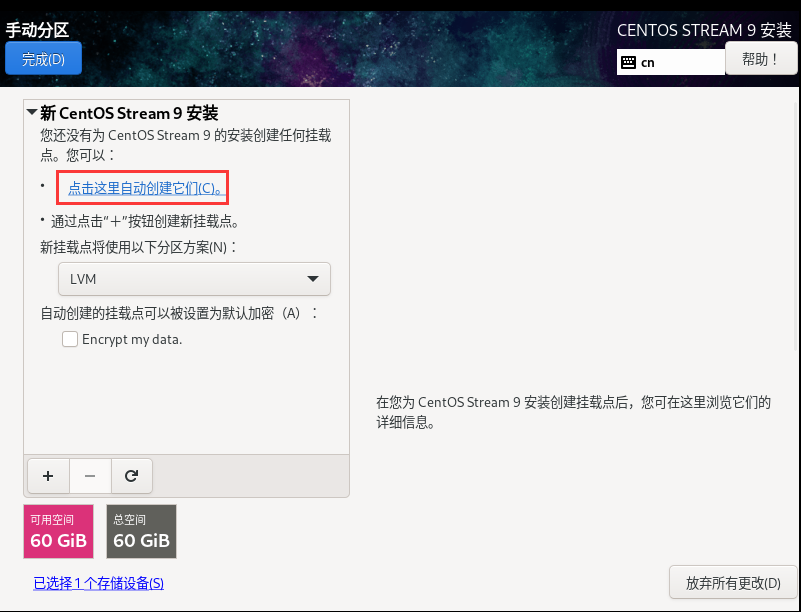Screen dimensions: 801x612
Task: Collapse the 新 CentOS Stream 9 安装 section
Action: click(32, 112)
